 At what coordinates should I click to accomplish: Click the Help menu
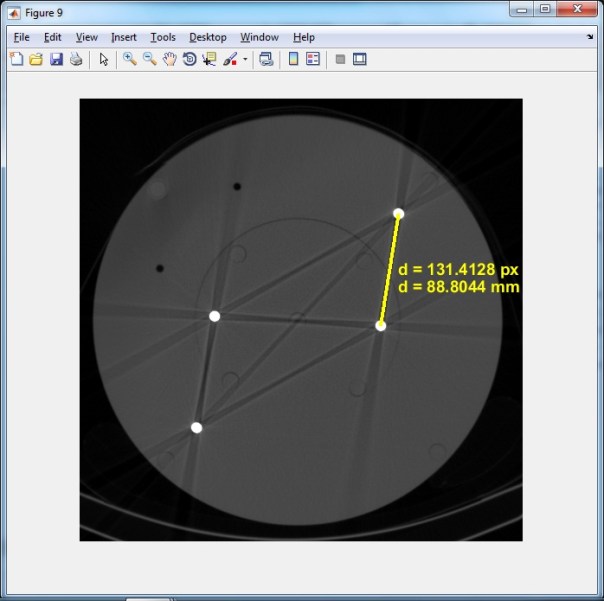click(303, 37)
